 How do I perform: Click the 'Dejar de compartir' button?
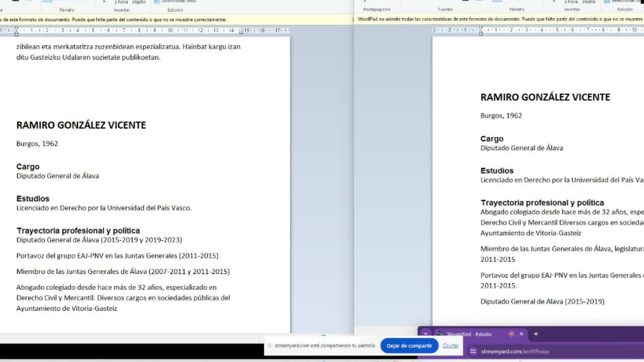(x=409, y=346)
